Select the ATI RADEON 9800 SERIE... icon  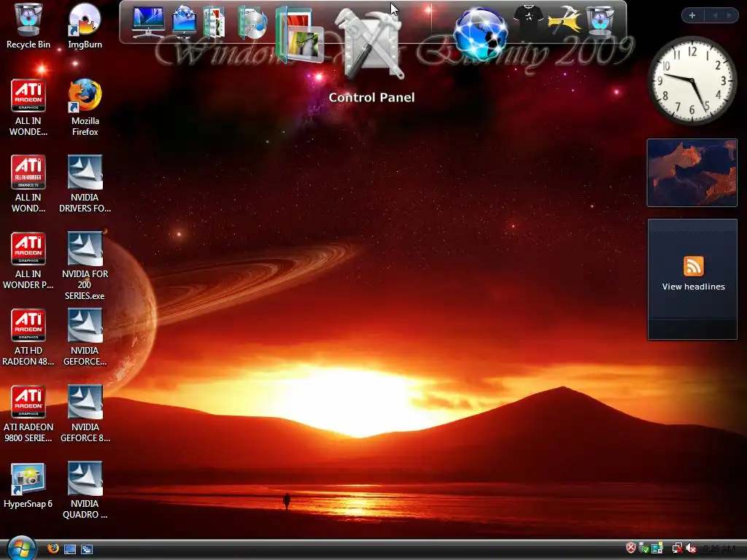[x=28, y=414]
